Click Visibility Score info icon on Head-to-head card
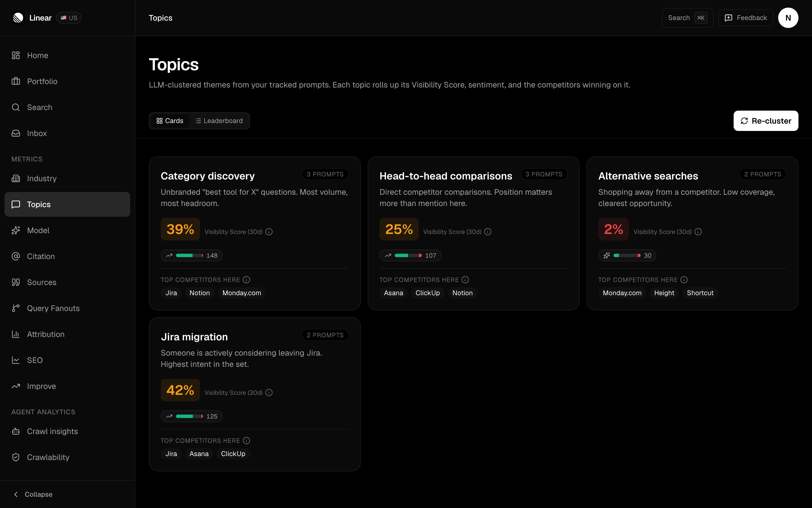812x508 pixels. click(488, 232)
